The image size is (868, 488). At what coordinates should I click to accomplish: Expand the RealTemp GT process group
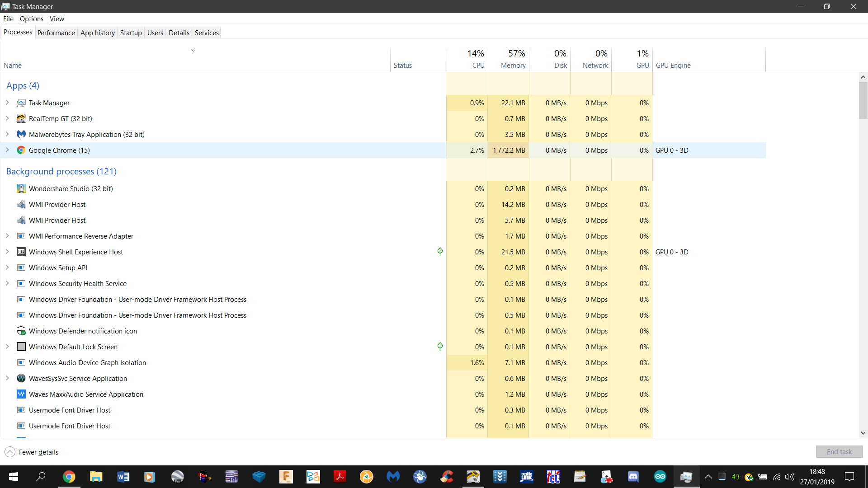pos(7,118)
